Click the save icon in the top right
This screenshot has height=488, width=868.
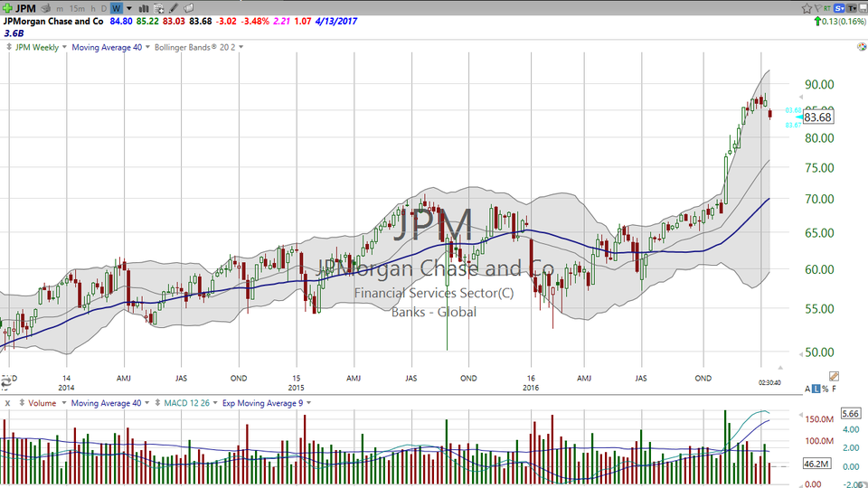point(863,8)
